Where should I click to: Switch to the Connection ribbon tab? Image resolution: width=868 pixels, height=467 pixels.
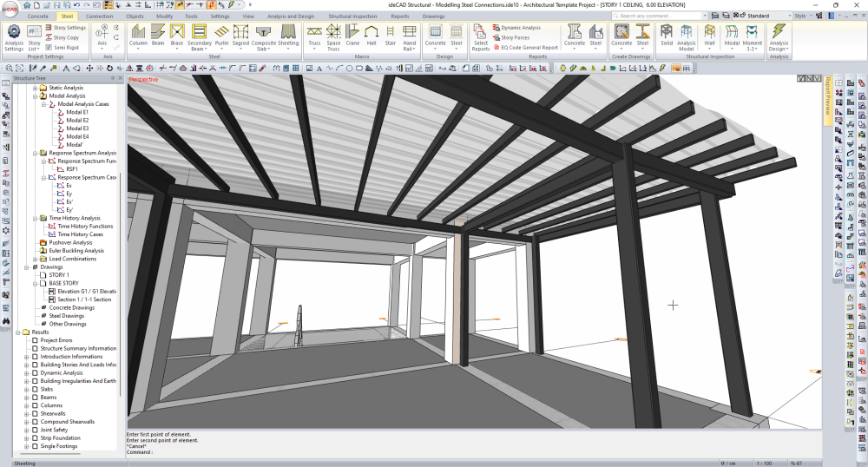pyautogui.click(x=99, y=16)
